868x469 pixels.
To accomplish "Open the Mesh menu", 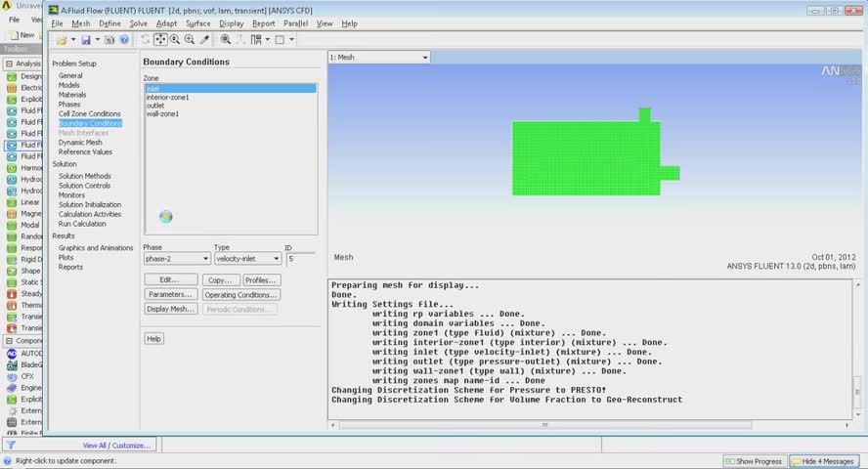I will 80,23.
